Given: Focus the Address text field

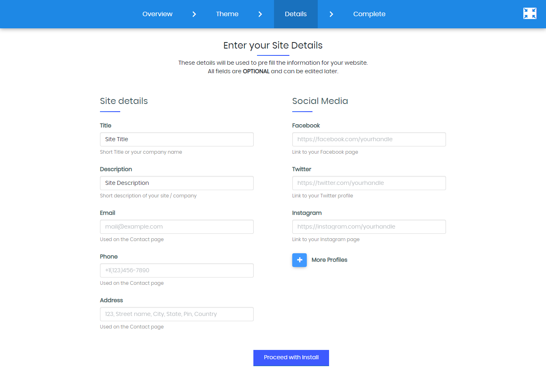Looking at the screenshot, I should tap(176, 314).
